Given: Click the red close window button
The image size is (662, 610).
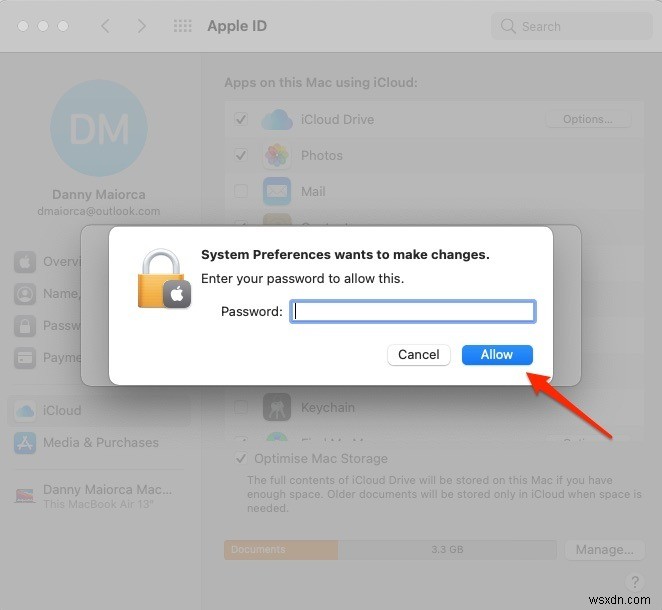Looking at the screenshot, I should point(23,26).
